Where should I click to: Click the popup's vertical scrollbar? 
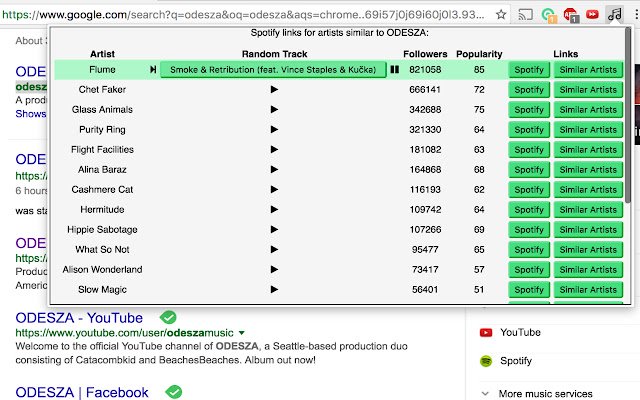pos(627,115)
